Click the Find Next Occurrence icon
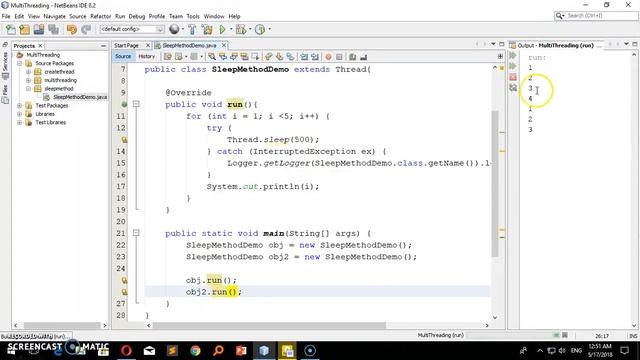 (234, 57)
